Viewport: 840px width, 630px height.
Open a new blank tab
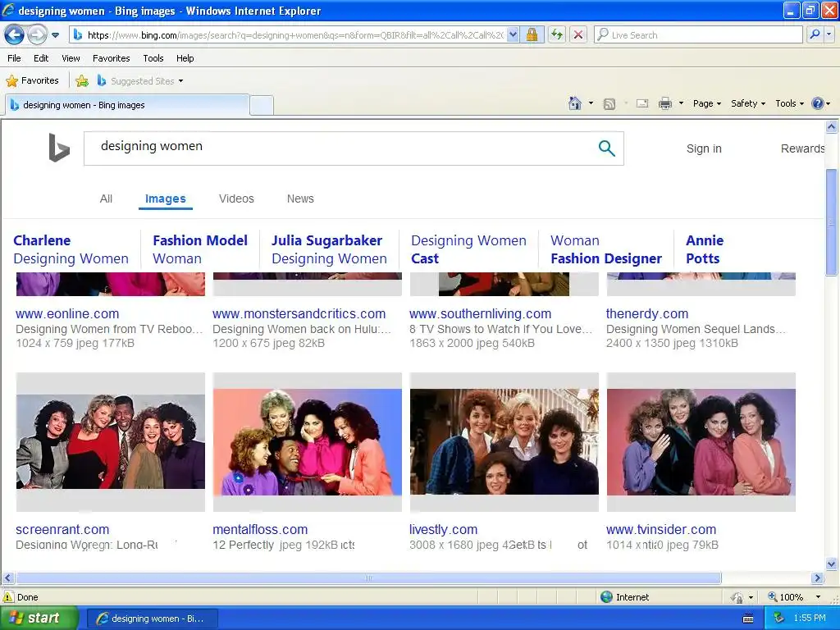[262, 105]
